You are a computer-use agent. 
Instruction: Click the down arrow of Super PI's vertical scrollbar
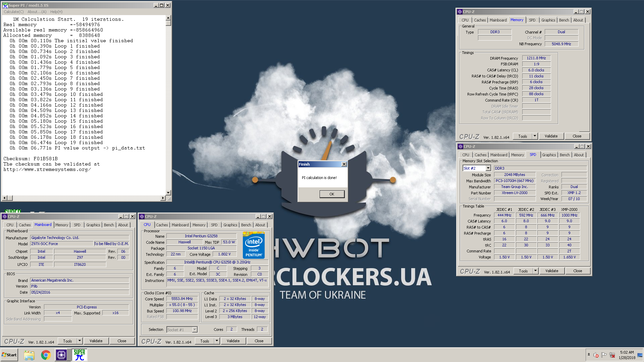point(168,193)
